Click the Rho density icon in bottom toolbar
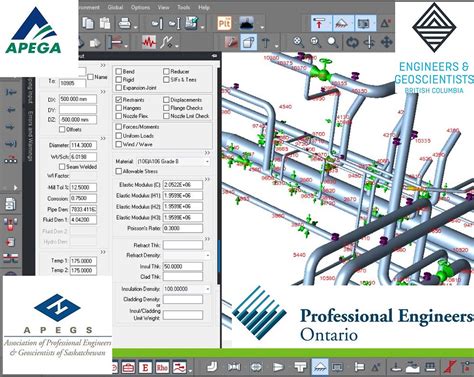 click(162, 368)
